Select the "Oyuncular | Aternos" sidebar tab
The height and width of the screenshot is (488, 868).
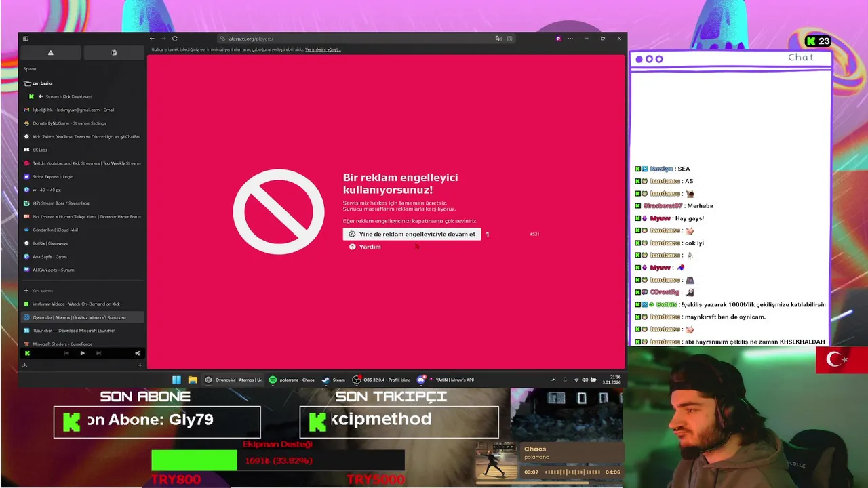[x=83, y=317]
